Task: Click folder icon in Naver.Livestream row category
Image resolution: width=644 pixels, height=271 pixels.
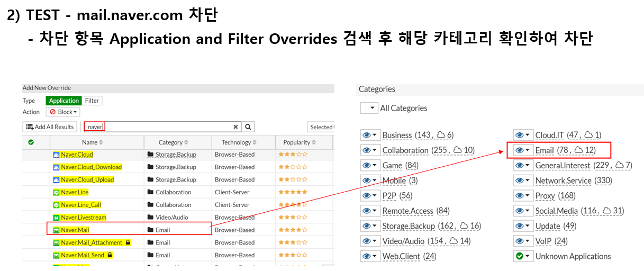Action: click(150, 218)
